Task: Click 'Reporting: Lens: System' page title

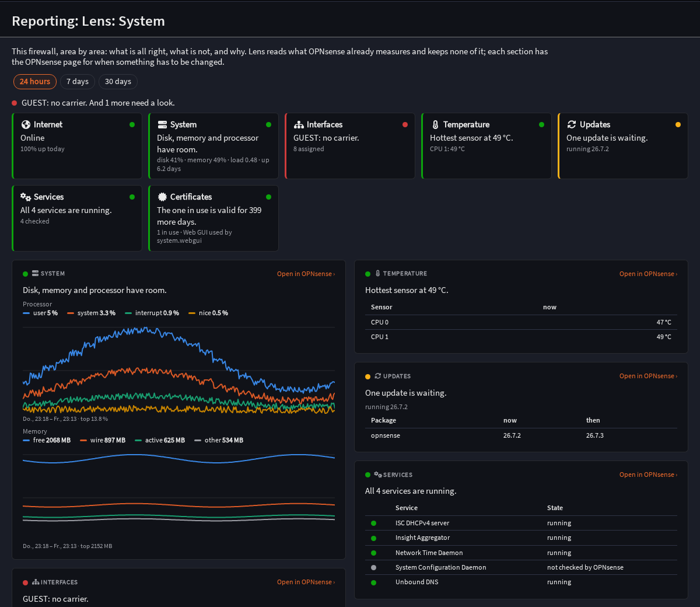Action: point(88,21)
